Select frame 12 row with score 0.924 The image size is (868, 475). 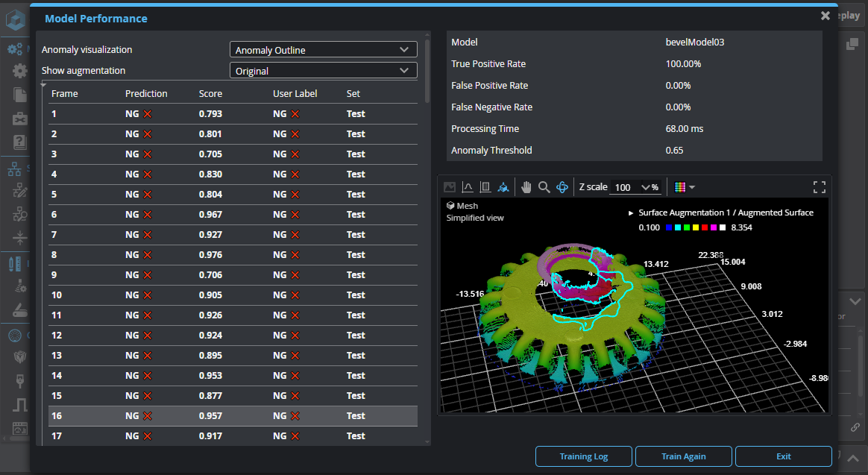tap(233, 336)
